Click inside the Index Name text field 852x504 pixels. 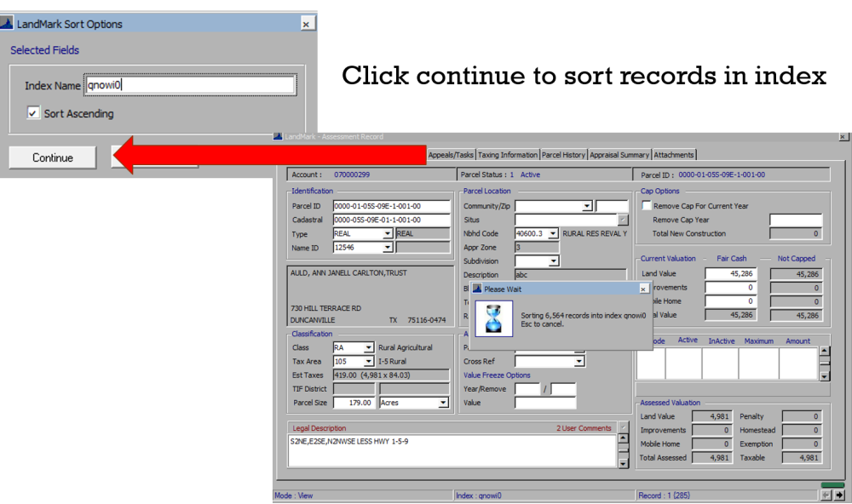(187, 84)
